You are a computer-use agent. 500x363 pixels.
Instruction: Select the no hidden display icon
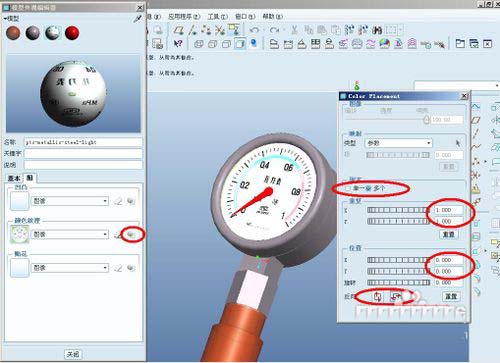click(x=226, y=44)
